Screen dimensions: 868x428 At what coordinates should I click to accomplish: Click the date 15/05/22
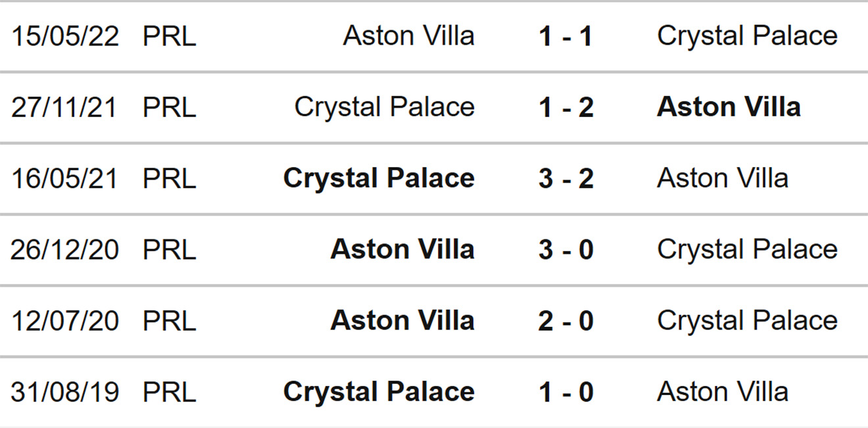coord(65,36)
